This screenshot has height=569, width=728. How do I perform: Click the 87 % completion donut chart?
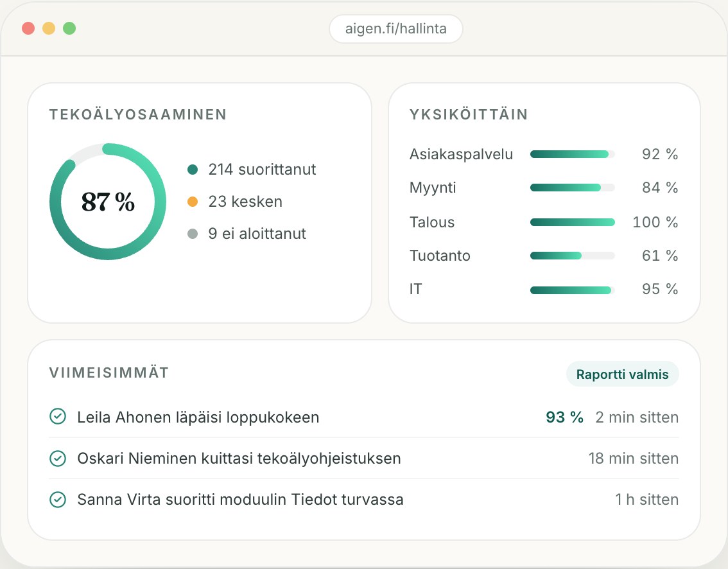[x=108, y=202]
